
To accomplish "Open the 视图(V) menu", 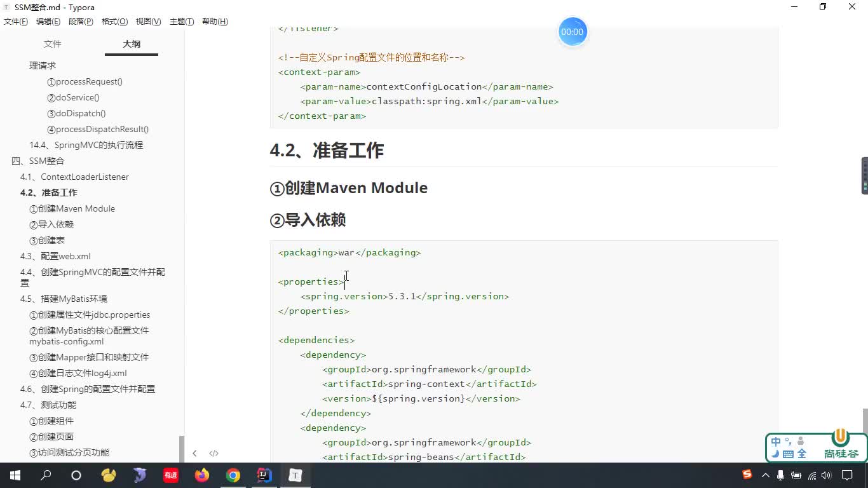I will [148, 22].
